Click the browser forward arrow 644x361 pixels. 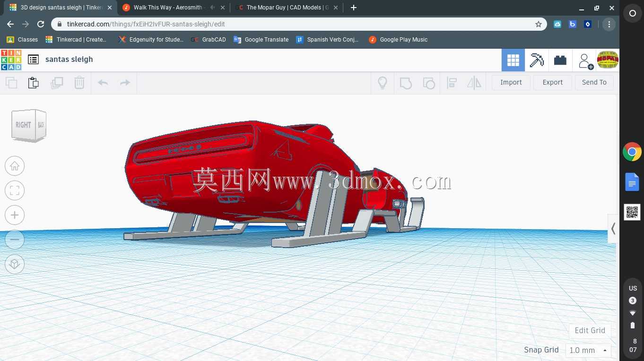[x=26, y=24]
